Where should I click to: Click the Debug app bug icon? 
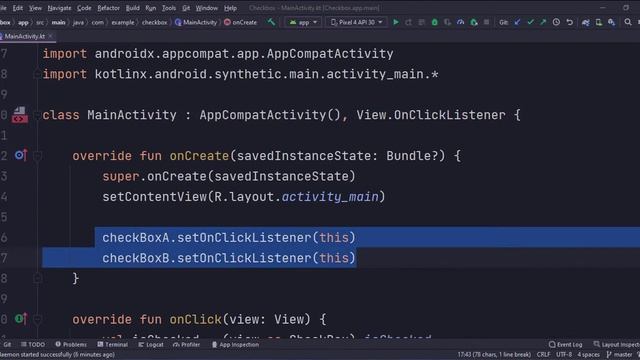tap(434, 22)
